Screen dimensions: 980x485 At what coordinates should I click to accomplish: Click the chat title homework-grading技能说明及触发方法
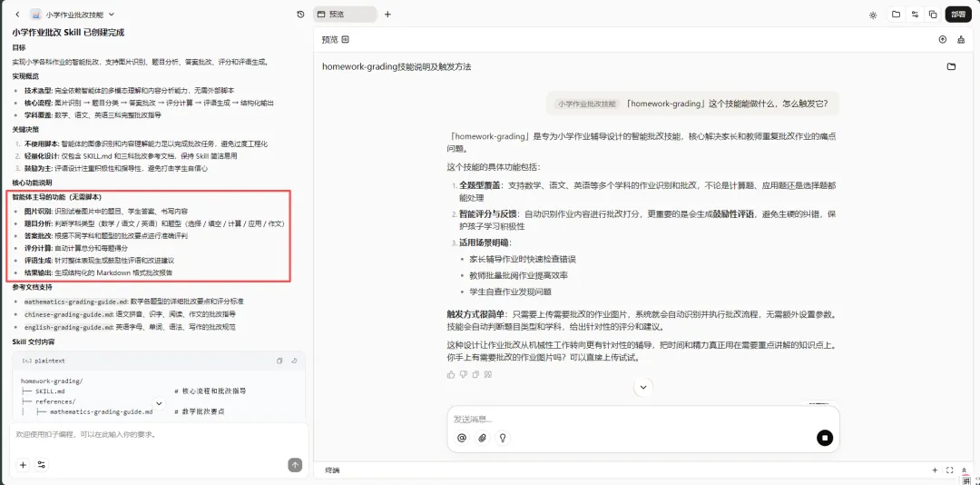point(397,66)
